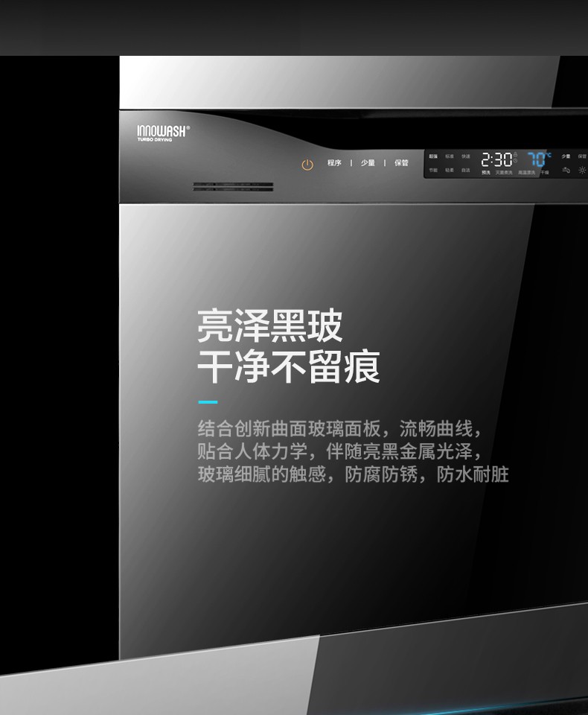Click the 2:30 time display
This screenshot has width=588, height=715.
point(496,159)
